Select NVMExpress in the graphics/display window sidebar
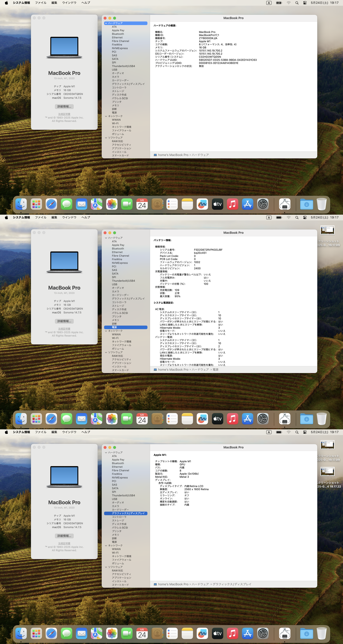 (x=120, y=478)
